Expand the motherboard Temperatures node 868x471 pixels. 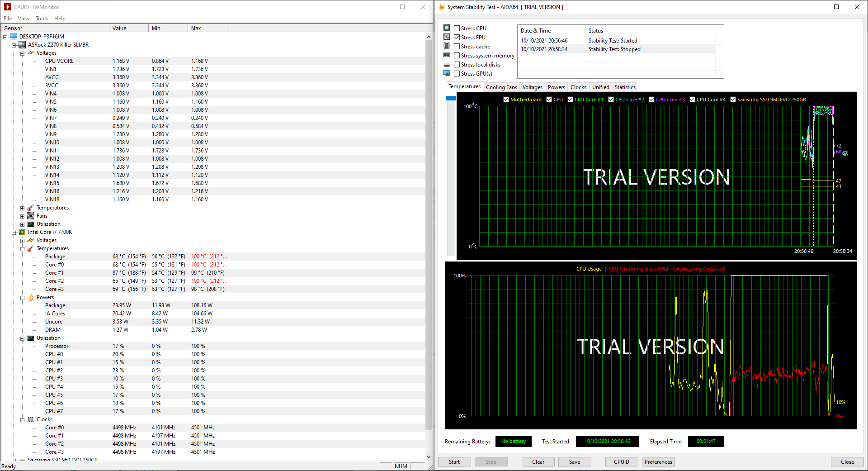pos(22,208)
